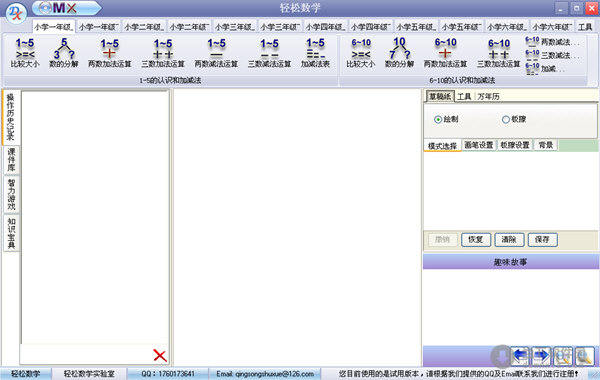Switch to the 小学二年级下 tab
Screen dimensions: 600x380
pyautogui.click(x=189, y=27)
